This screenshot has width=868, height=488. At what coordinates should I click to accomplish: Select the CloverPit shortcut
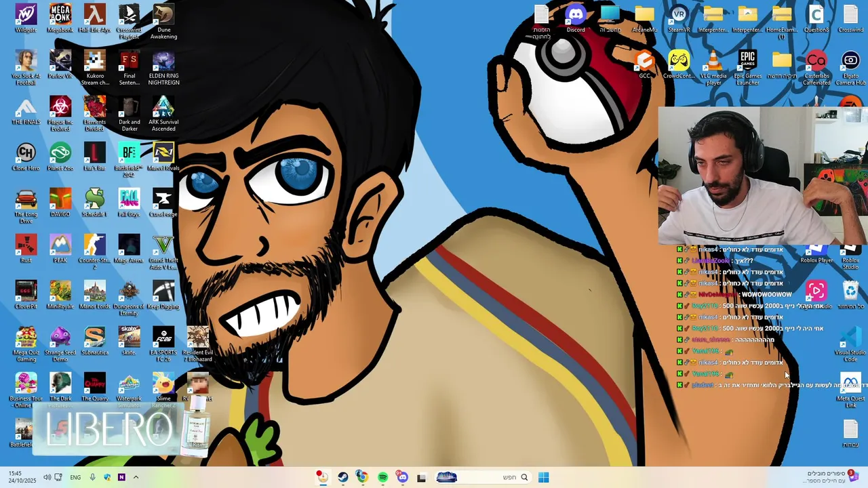pyautogui.click(x=26, y=295)
